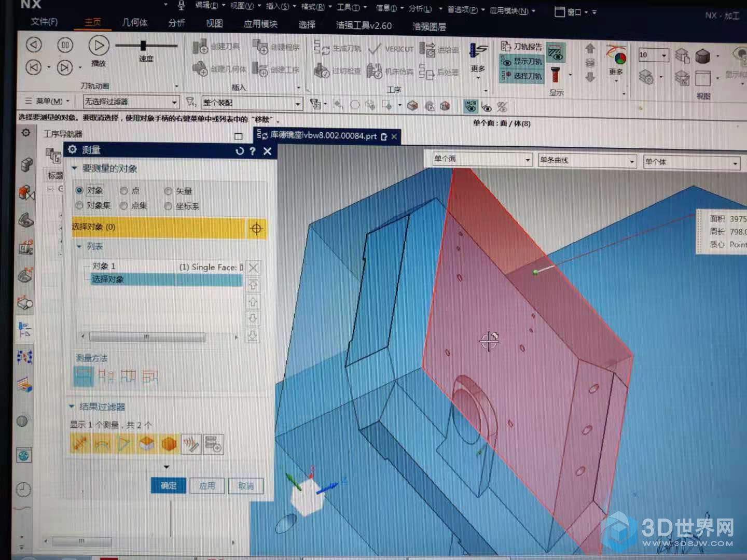This screenshot has height=560, width=747.
Task: Open the Single Curve rule dropdown
Action: point(587,160)
